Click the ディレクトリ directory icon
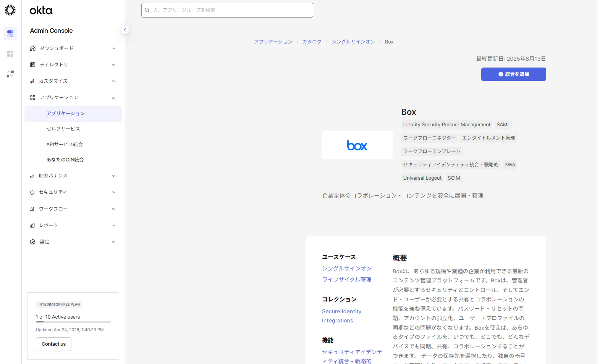Viewport: 597px width, 364px height. tap(32, 65)
